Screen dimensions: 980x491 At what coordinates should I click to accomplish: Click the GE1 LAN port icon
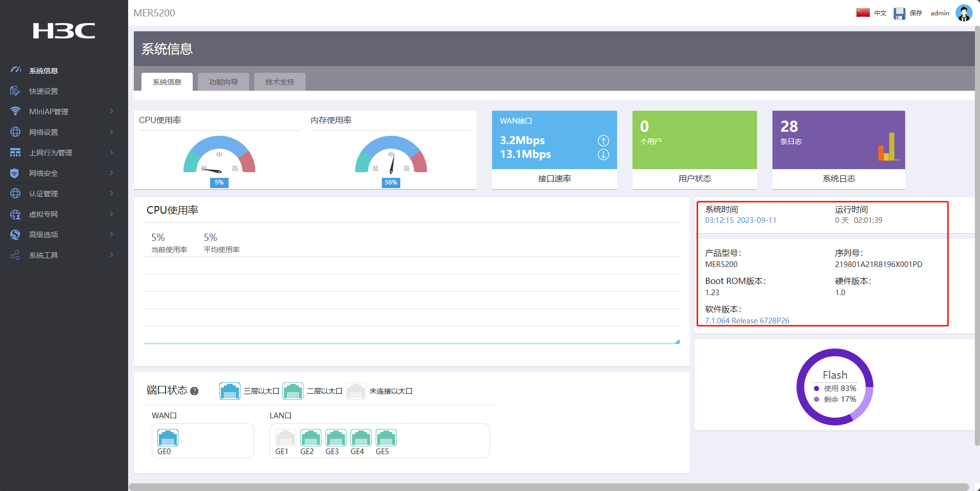point(285,438)
